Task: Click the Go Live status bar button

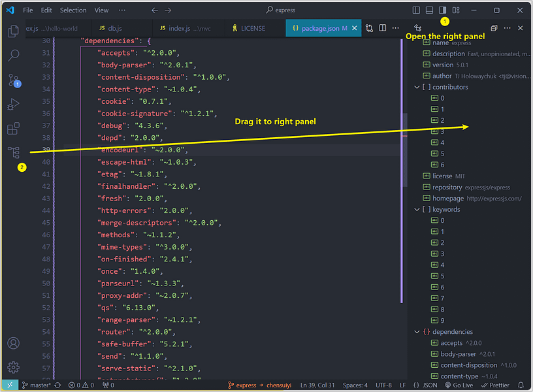Action: (459, 385)
